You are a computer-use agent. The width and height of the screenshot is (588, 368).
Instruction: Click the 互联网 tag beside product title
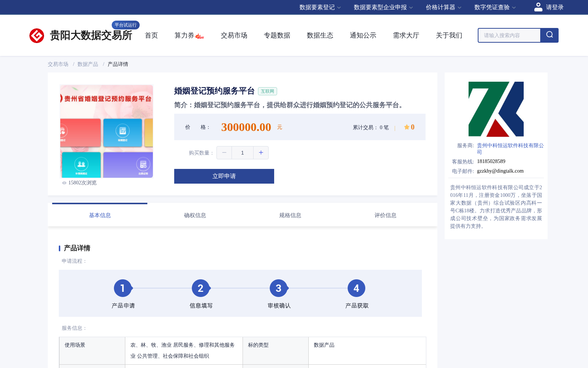(x=268, y=91)
